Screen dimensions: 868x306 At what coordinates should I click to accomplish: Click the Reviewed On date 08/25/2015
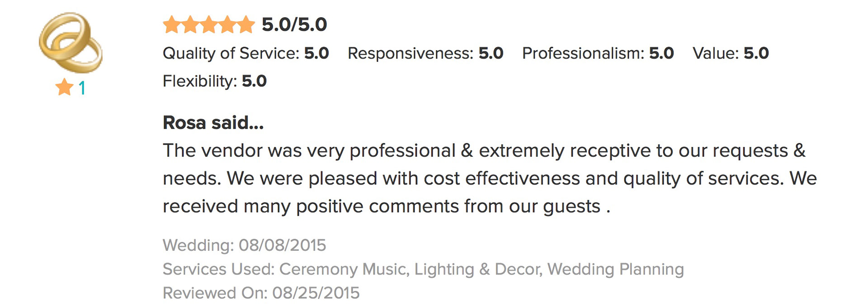coord(316,293)
